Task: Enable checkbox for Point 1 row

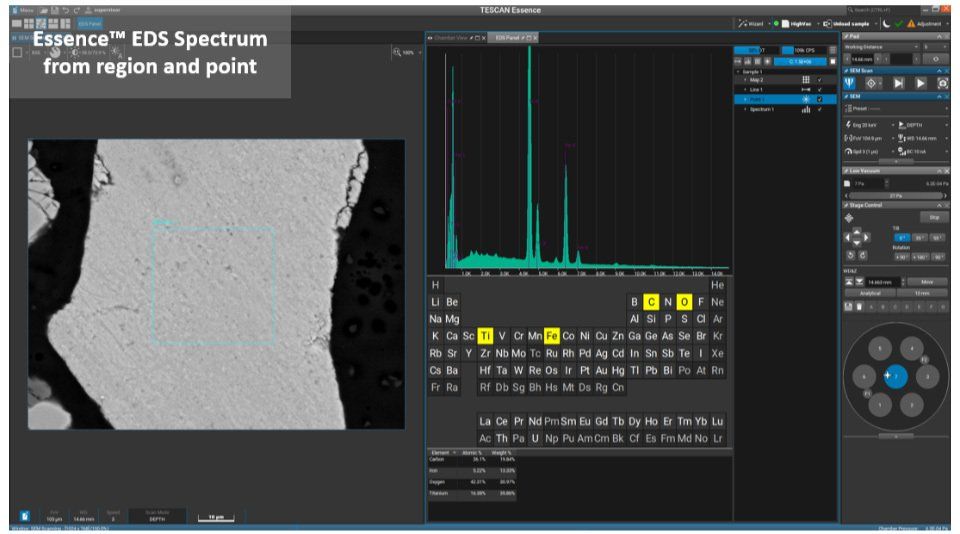Action: pyautogui.click(x=820, y=99)
